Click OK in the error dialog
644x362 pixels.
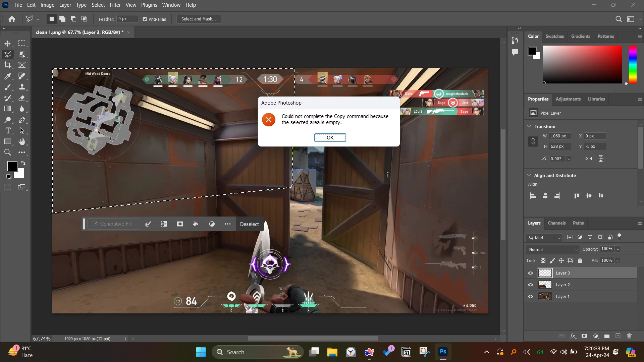tap(330, 138)
